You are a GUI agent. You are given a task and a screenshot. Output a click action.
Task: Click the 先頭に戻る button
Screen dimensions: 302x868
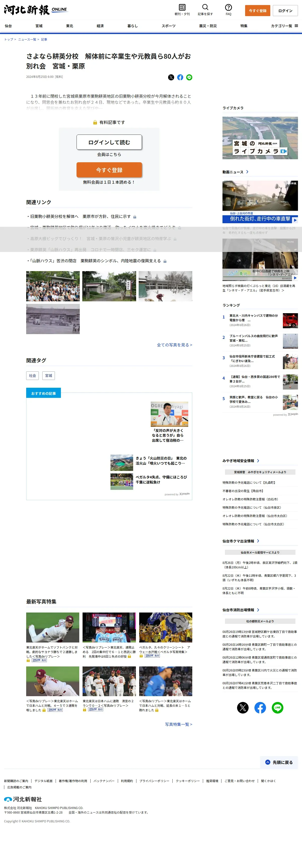click(279, 762)
